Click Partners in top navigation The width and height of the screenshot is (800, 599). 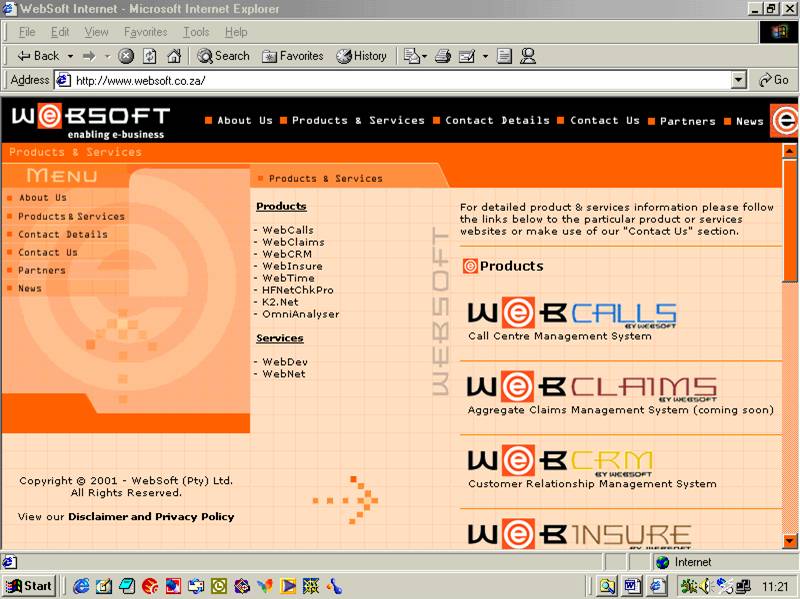tap(688, 121)
